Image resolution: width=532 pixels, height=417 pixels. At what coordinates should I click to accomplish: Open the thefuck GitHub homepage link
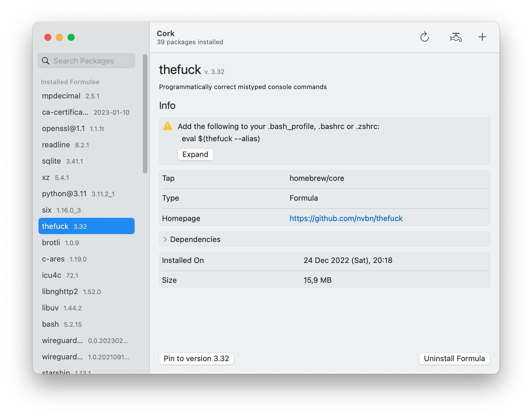tap(346, 218)
